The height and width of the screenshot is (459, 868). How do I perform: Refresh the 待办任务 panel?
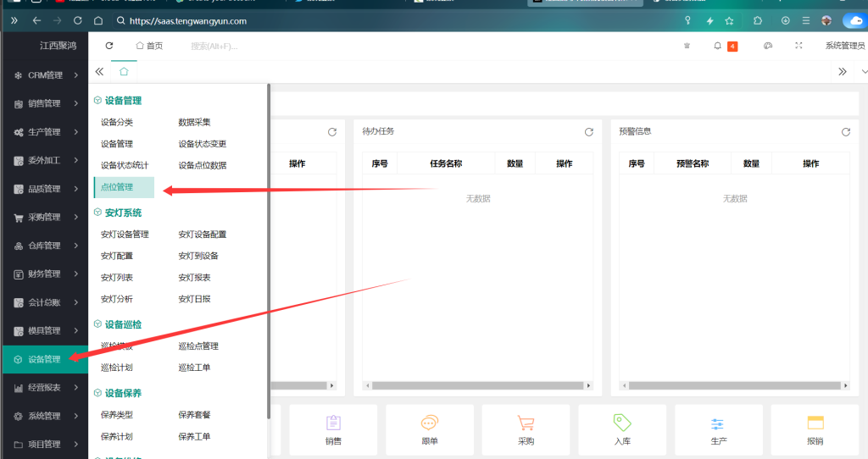[589, 132]
